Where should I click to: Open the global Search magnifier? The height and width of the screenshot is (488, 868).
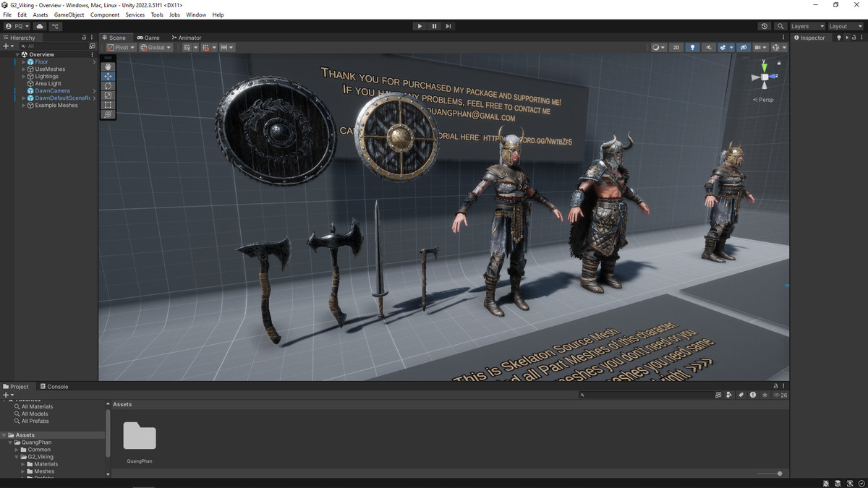pos(780,26)
